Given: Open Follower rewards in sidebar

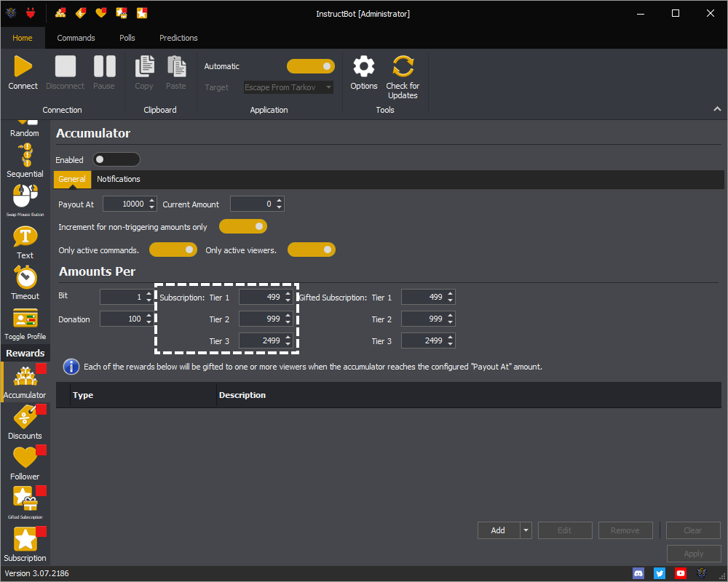Looking at the screenshot, I should [x=25, y=463].
